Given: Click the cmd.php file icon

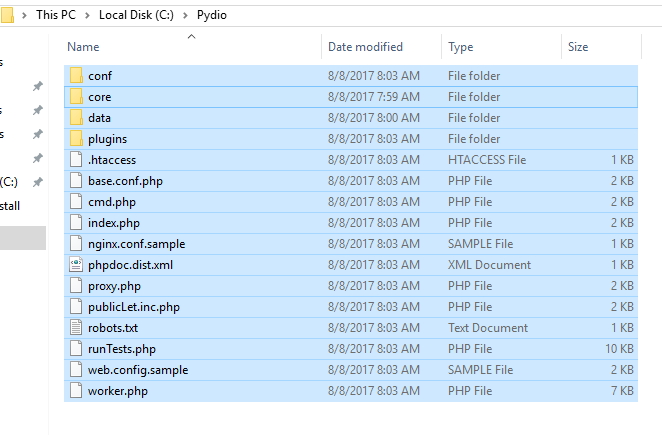Looking at the screenshot, I should click(x=76, y=201).
